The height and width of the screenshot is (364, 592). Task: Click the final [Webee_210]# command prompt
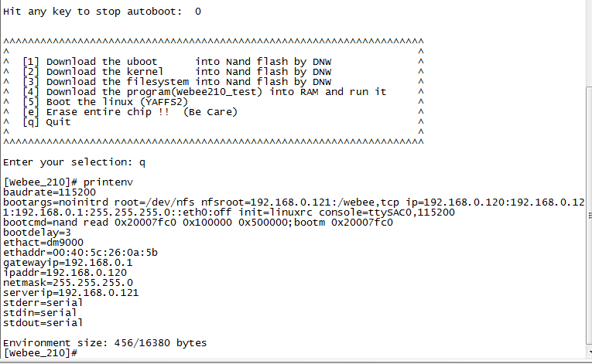click(40, 353)
